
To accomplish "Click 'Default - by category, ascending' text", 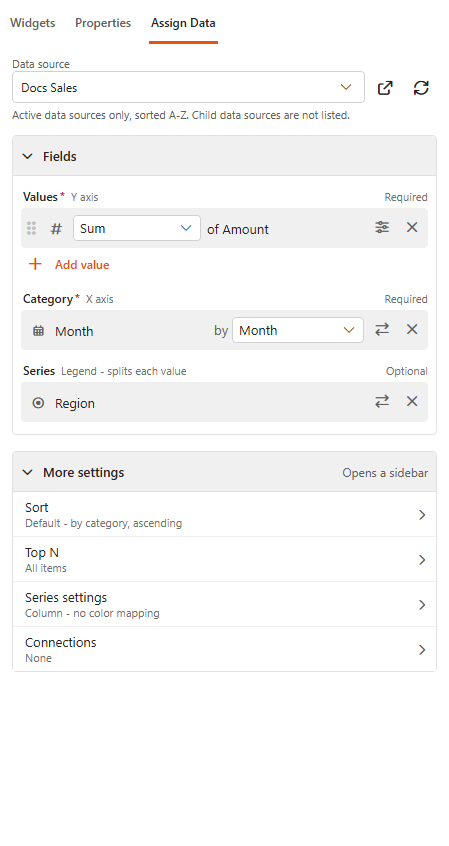I will [104, 523].
